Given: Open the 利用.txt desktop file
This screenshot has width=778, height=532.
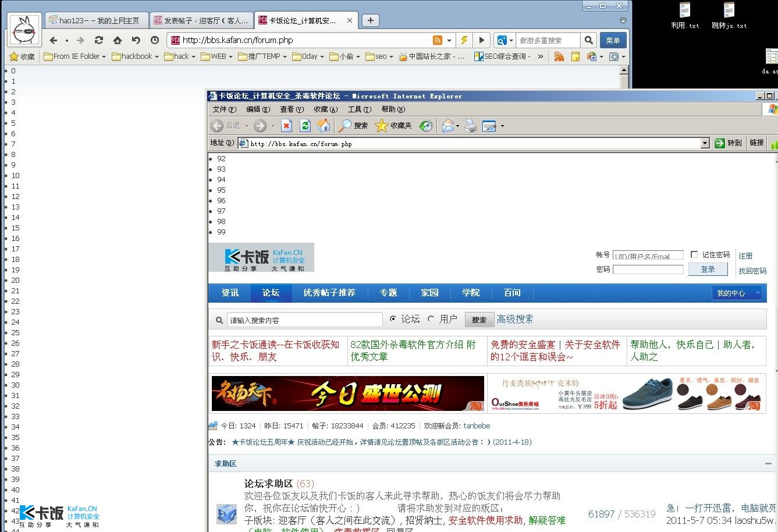Looking at the screenshot, I should [685, 16].
